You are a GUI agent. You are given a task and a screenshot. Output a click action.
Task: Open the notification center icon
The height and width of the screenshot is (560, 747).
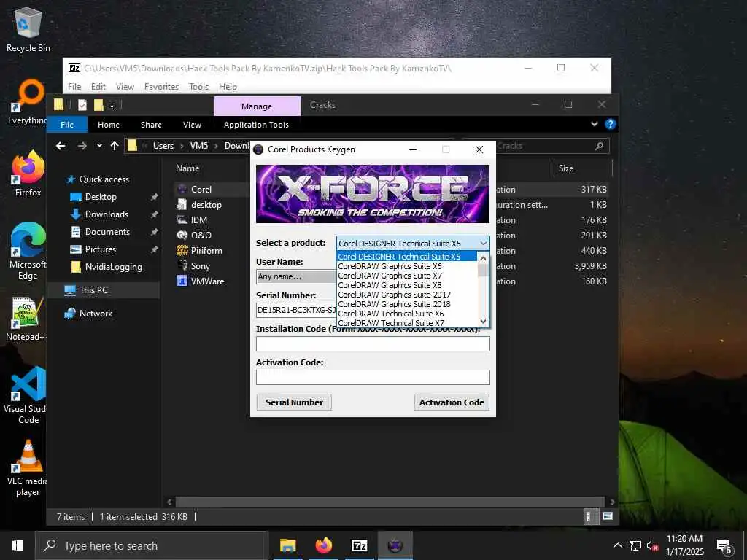pos(724,546)
